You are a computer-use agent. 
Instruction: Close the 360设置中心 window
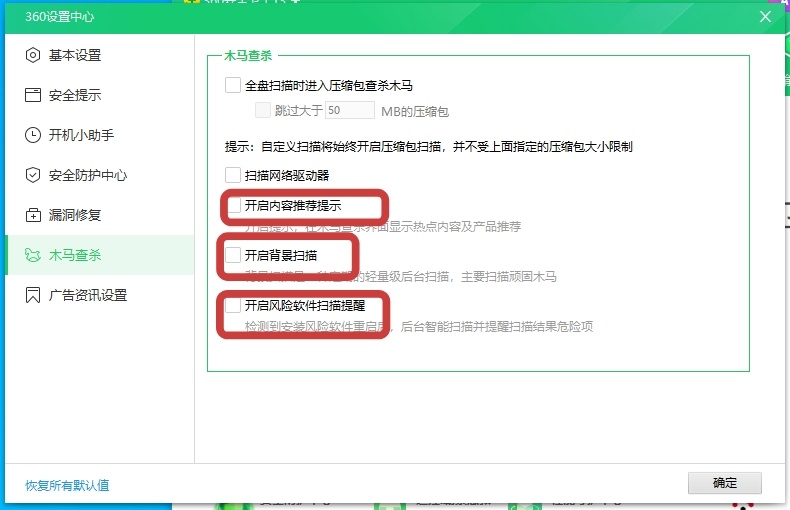coord(765,17)
